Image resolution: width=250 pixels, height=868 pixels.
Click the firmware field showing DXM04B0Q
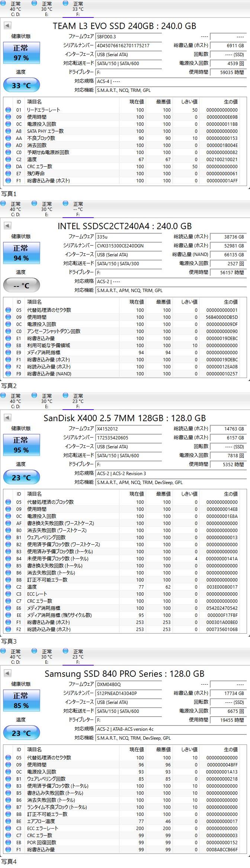click(128, 684)
